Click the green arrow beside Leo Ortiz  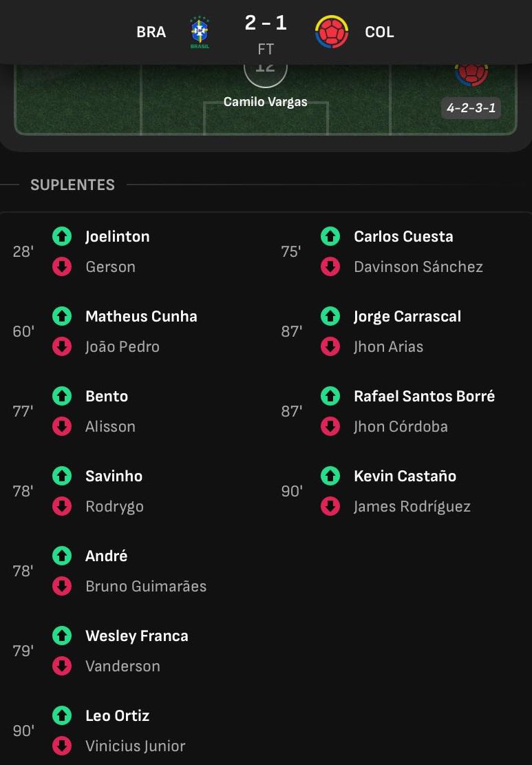click(x=61, y=715)
